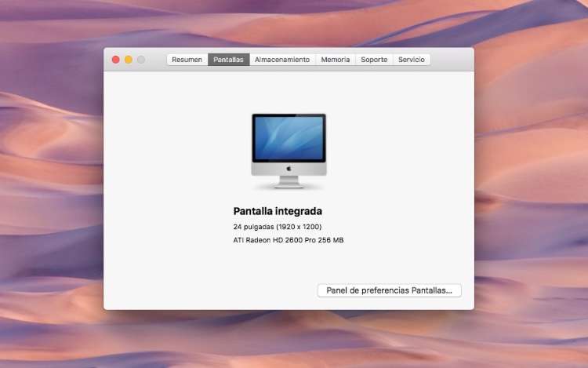
Task: Open Panel de preferencias Pantallas
Action: (x=389, y=290)
